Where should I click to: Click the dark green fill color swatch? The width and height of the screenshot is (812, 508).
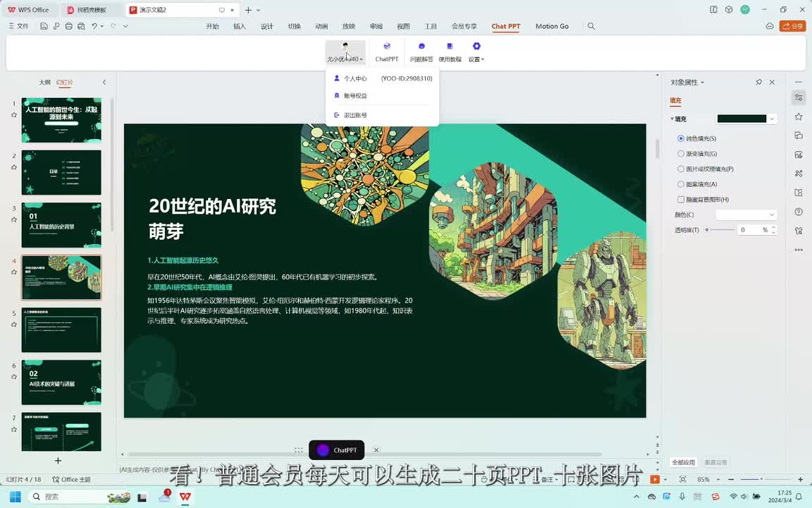742,119
